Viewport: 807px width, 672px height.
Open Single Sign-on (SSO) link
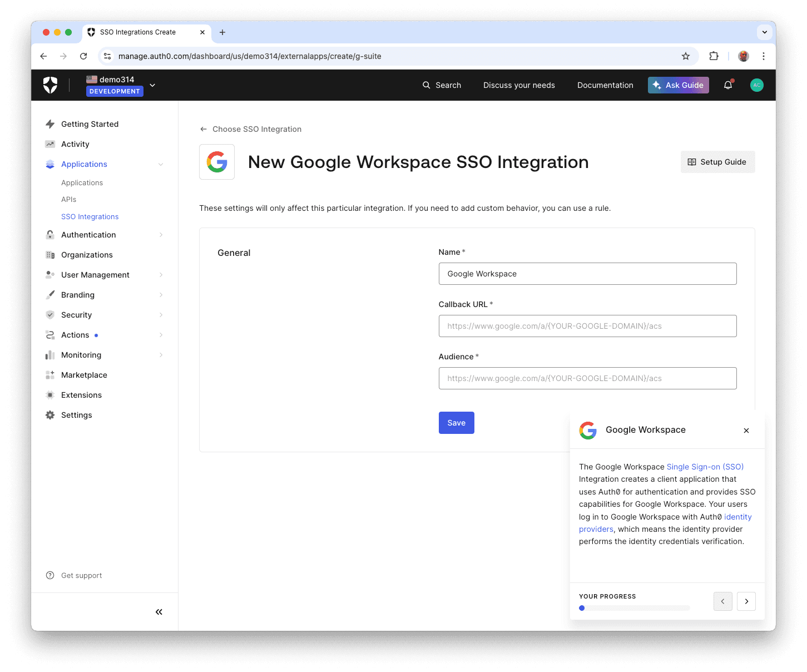[x=705, y=467]
